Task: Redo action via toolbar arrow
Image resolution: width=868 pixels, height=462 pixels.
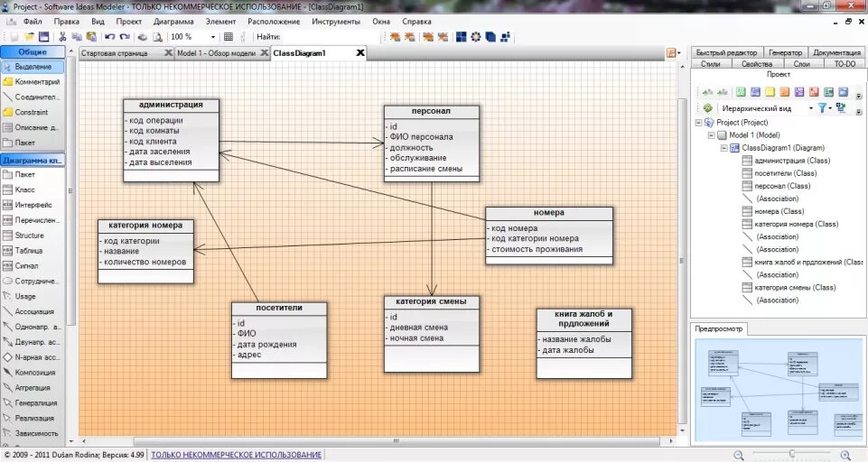Action: (x=125, y=36)
